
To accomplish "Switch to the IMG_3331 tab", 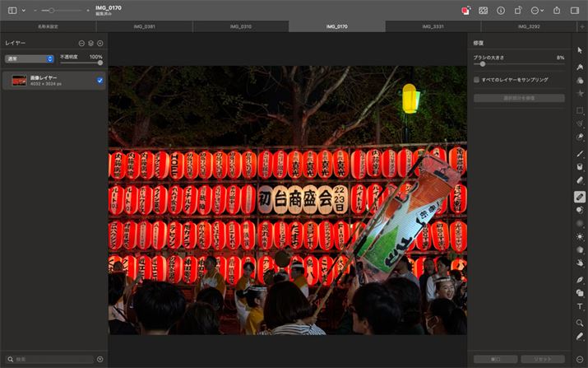I will (x=433, y=26).
